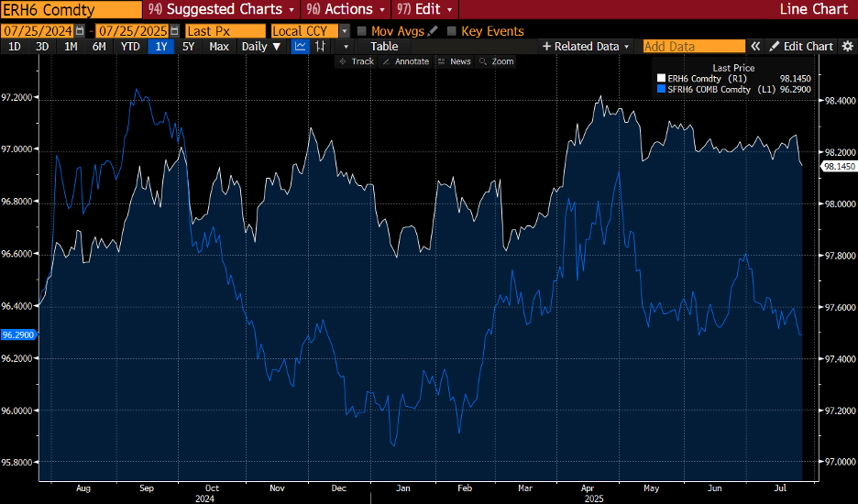Click the Line Chart title text
Image resolution: width=858 pixels, height=504 pixels.
click(813, 9)
